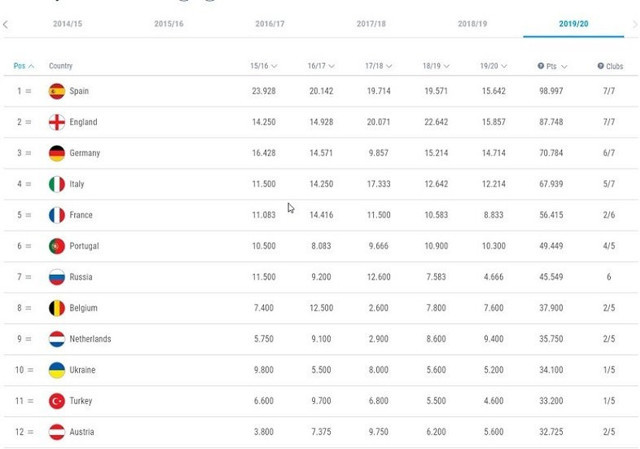Sort the table by Pos header
This screenshot has height=449, width=640.
tap(24, 66)
